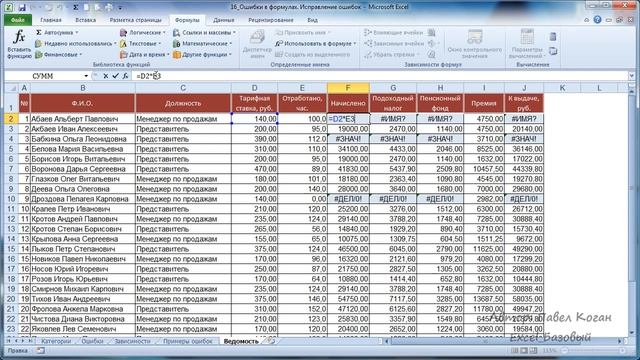Image resolution: width=640 pixels, height=360 pixels.
Task: Select #ИМЯ? cell in Пенсионный фонд column
Action: pyautogui.click(x=440, y=119)
